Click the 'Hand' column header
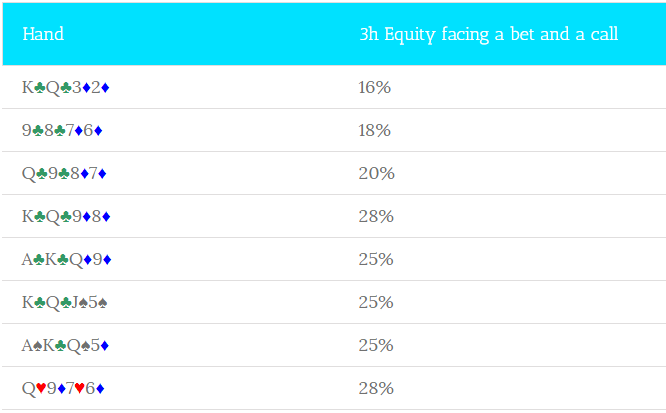 tap(43, 34)
